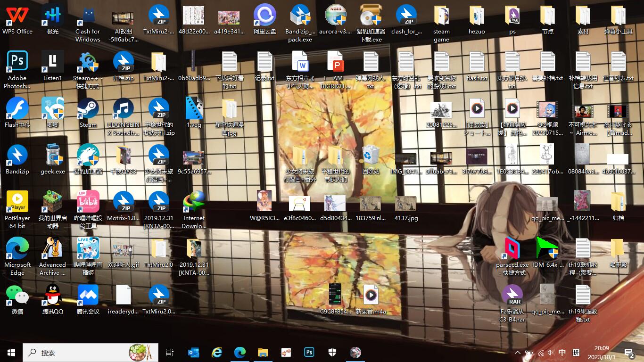Click the taskbar search box
This screenshot has width=644, height=362.
click(x=78, y=352)
